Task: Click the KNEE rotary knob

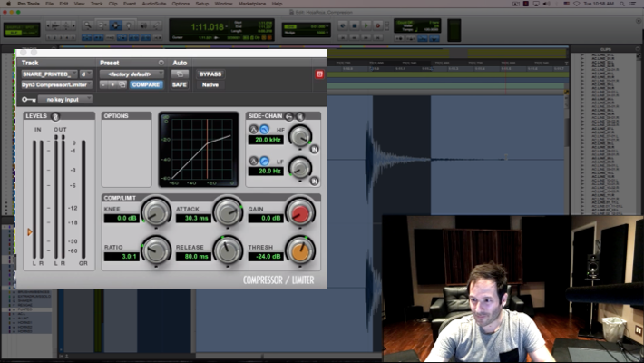Action: point(156,212)
